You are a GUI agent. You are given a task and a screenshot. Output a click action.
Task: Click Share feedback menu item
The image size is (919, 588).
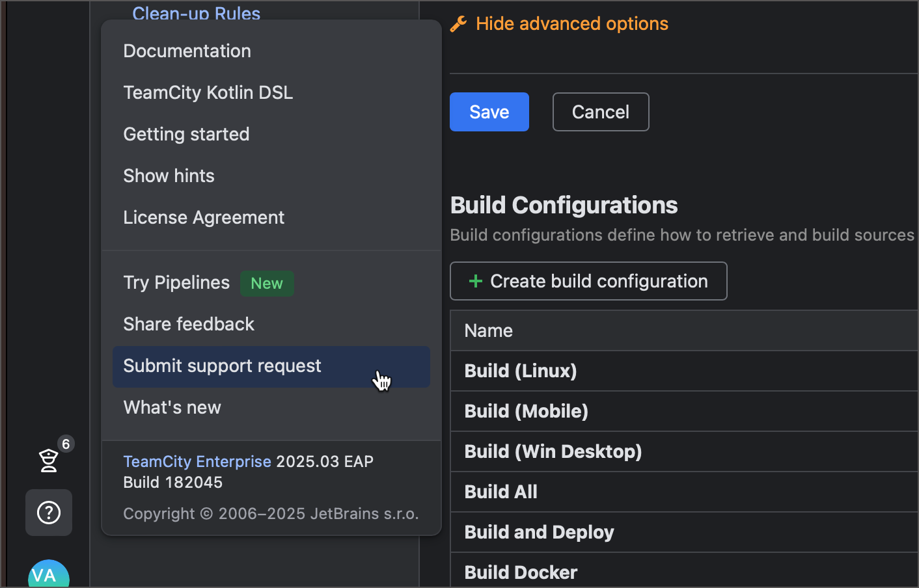coord(189,324)
